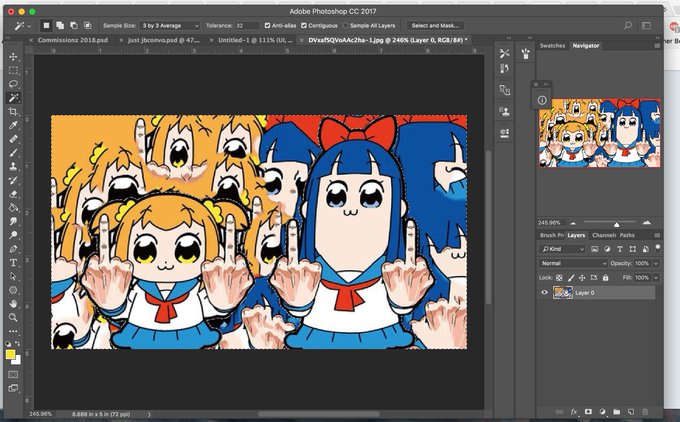Image resolution: width=680 pixels, height=422 pixels.
Task: Click the search icon in options bar
Action: [628, 26]
